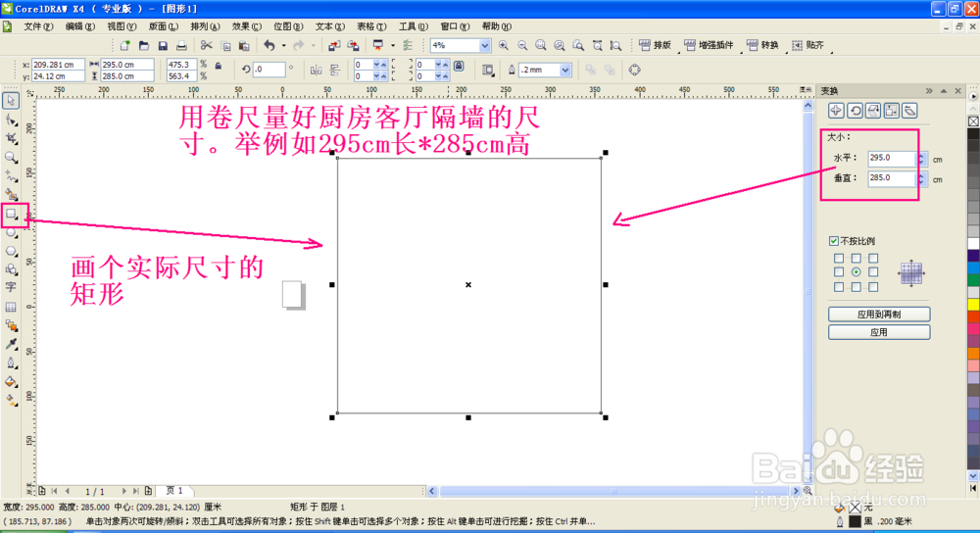Check the top-left anchor box
Image resolution: width=980 pixels, height=533 pixels.
[839, 258]
